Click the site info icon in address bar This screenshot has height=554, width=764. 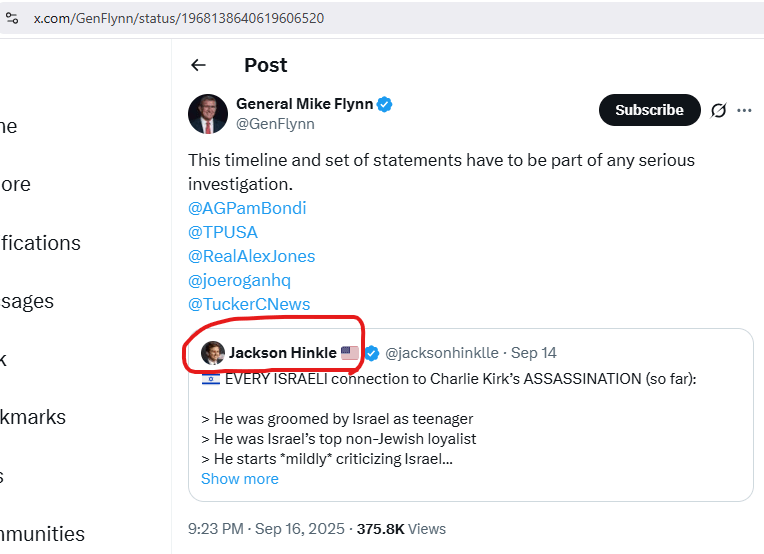(x=11, y=18)
